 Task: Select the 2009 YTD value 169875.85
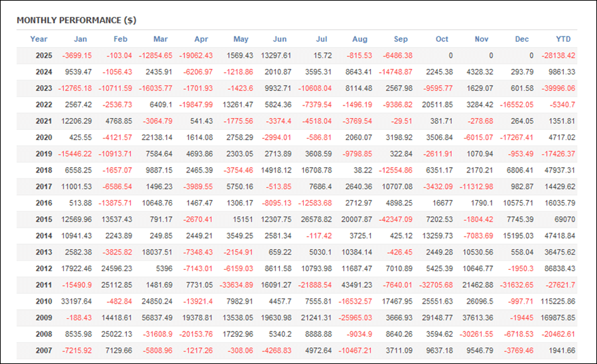click(x=555, y=318)
